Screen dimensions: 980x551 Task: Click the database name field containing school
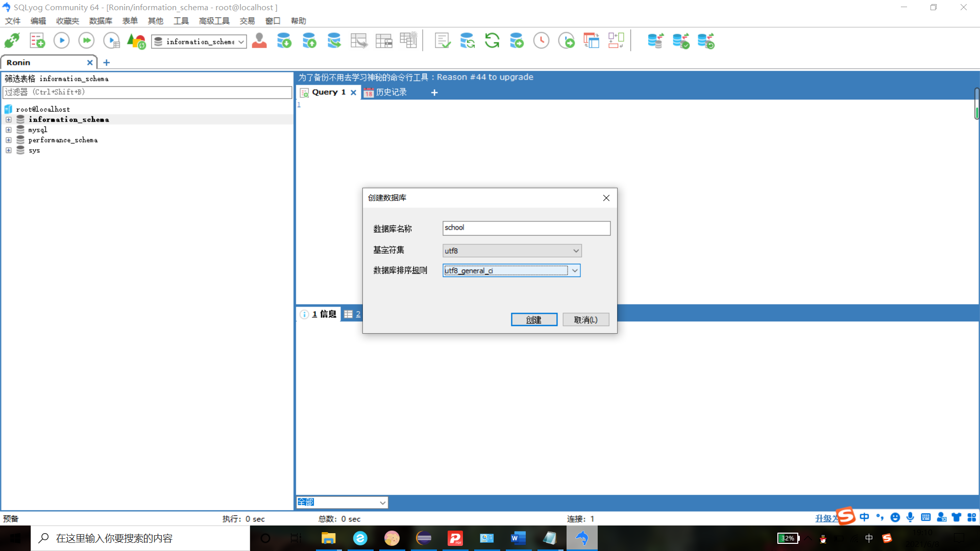(526, 228)
